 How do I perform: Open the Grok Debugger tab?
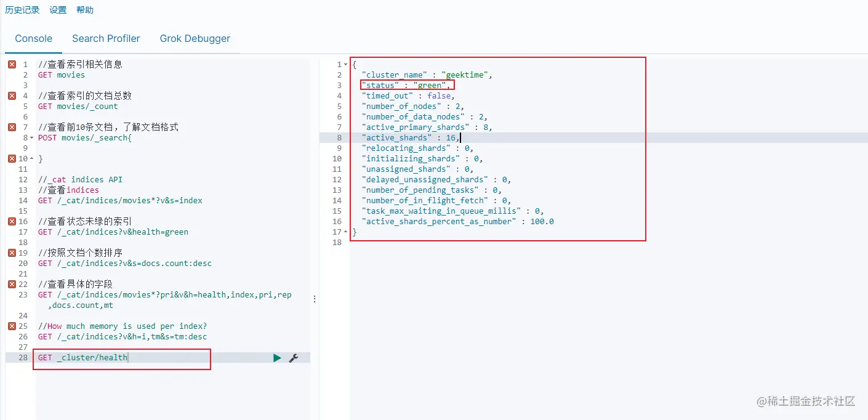(x=195, y=39)
